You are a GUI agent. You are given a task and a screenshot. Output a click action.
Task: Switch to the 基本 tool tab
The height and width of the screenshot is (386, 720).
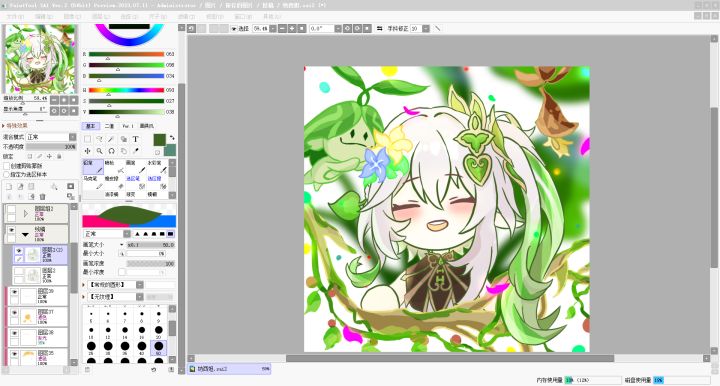pyautogui.click(x=91, y=126)
